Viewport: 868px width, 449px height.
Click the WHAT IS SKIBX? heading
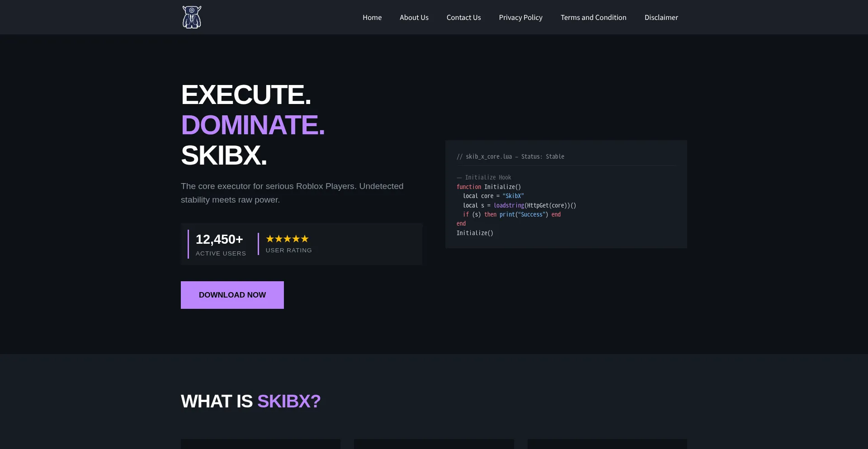[250, 402]
